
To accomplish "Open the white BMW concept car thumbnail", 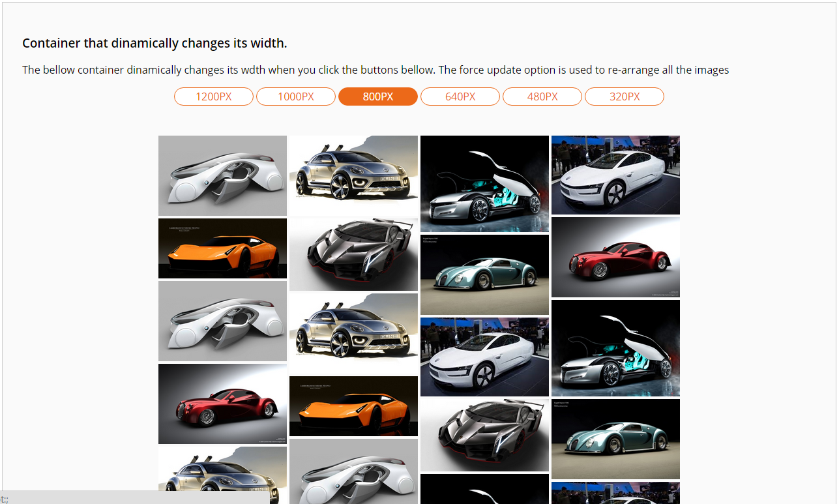I will [x=222, y=175].
